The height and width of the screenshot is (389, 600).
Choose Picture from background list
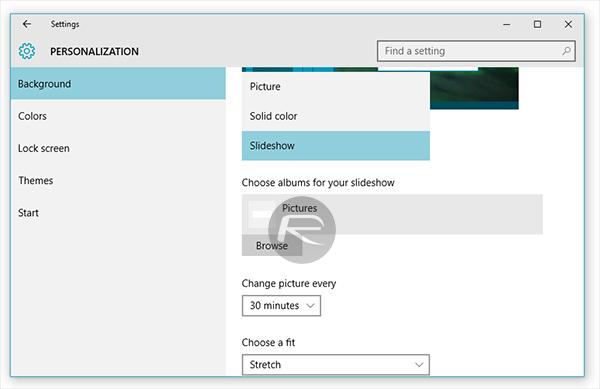(336, 86)
